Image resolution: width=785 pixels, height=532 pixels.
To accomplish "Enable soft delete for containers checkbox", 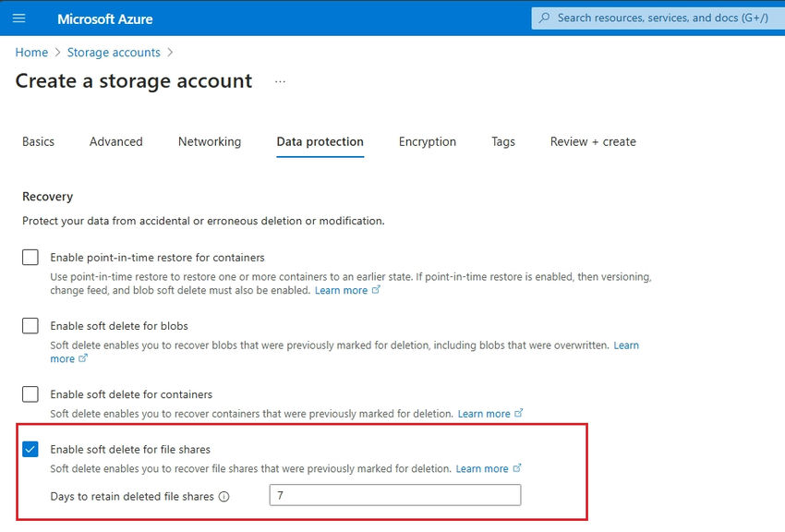I will 30,394.
